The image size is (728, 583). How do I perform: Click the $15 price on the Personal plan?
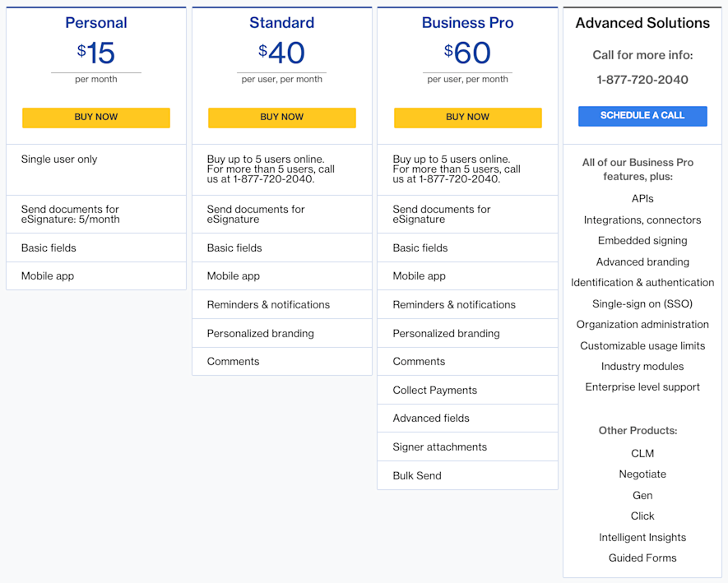[96, 53]
